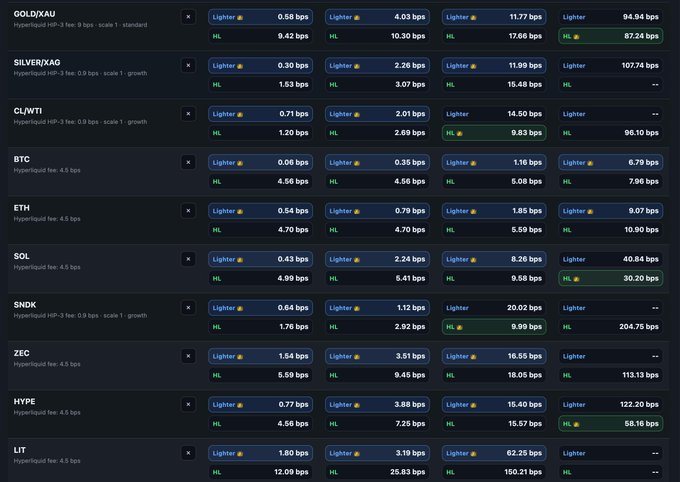Screen dimensions: 680x482
Task: Select the ETH market name
Action: [x=22, y=208]
